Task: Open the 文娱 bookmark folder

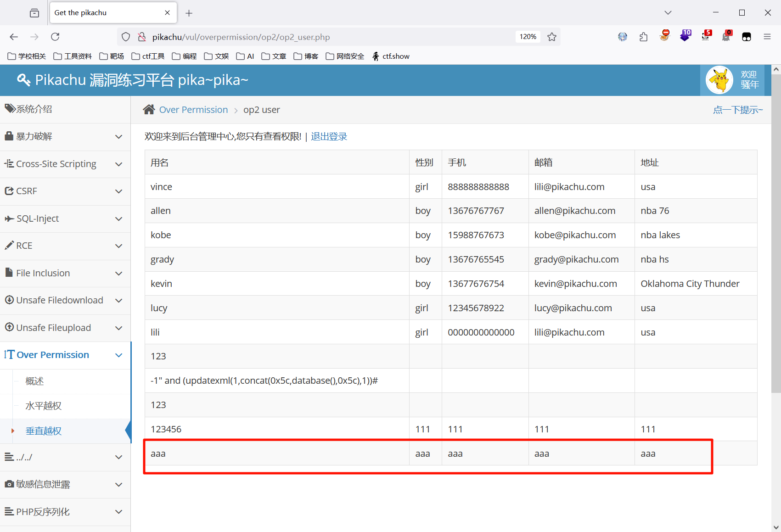Action: (x=216, y=56)
